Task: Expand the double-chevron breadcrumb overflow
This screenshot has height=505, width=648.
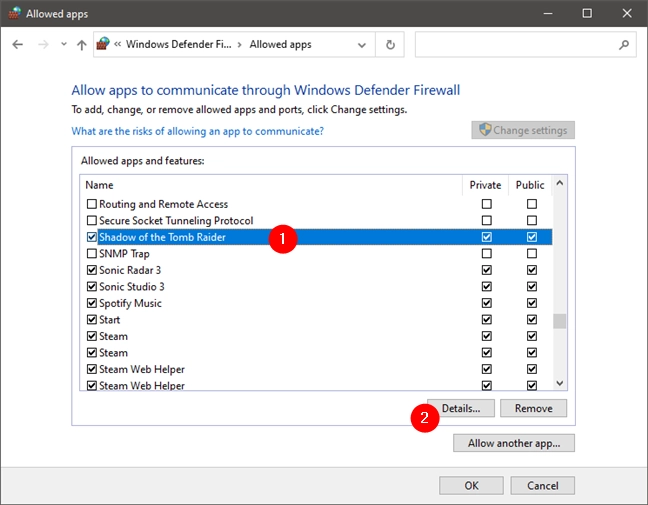Action: 117,44
